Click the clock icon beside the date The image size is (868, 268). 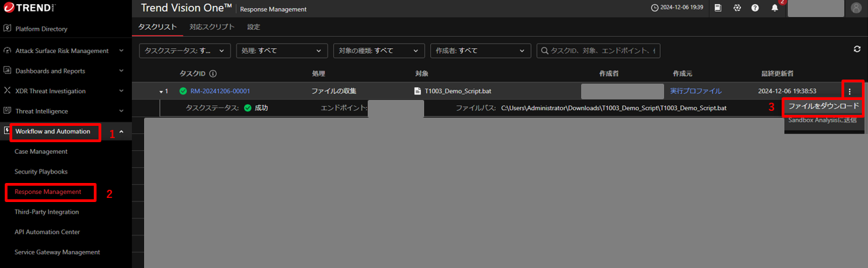(655, 8)
